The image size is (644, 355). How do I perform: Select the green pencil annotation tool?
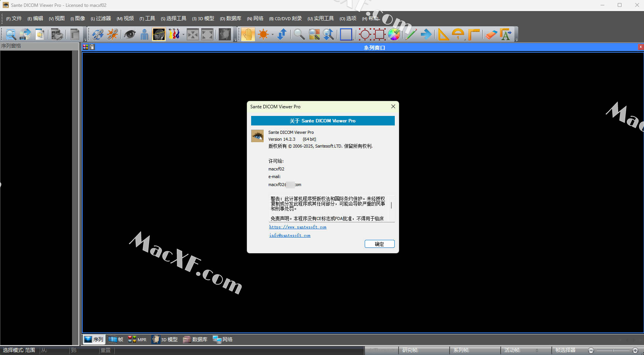[x=411, y=34]
